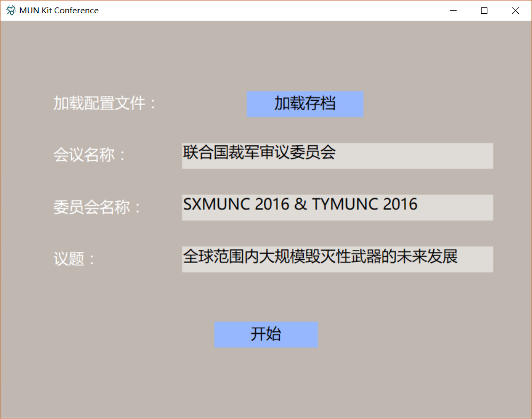532x419 pixels.
Task: Click the MUN Kit app icon in title bar
Action: 11,11
